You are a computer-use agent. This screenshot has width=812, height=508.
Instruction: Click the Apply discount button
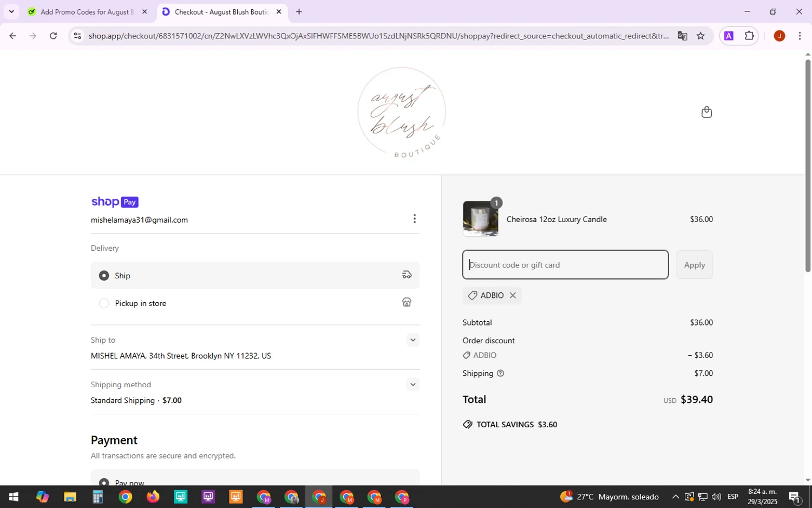point(695,265)
